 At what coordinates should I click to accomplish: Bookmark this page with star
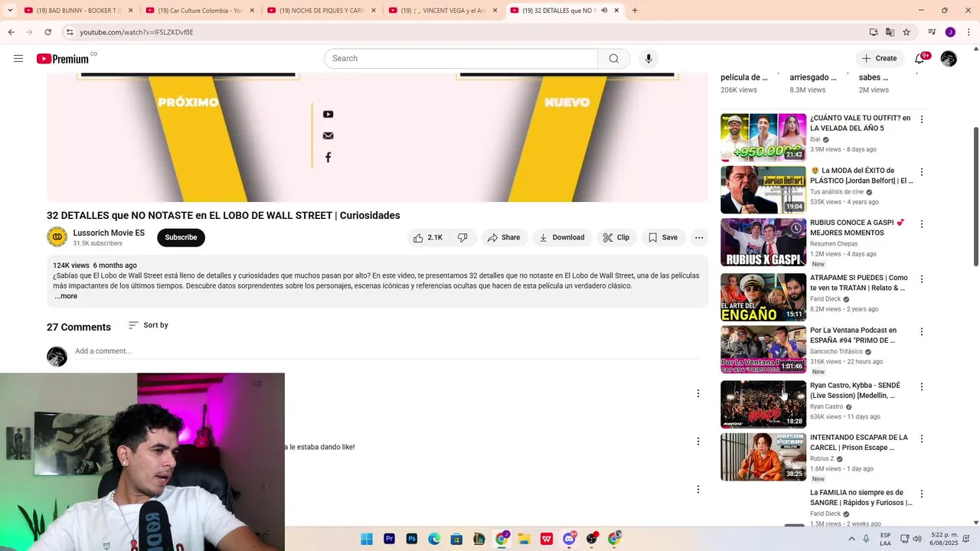point(906,32)
